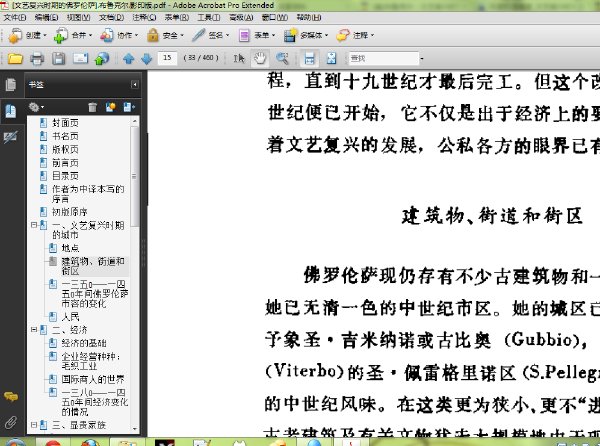Click bookmarks list scroll up arrow
This screenshot has width=600, height=446.
(x=134, y=121)
